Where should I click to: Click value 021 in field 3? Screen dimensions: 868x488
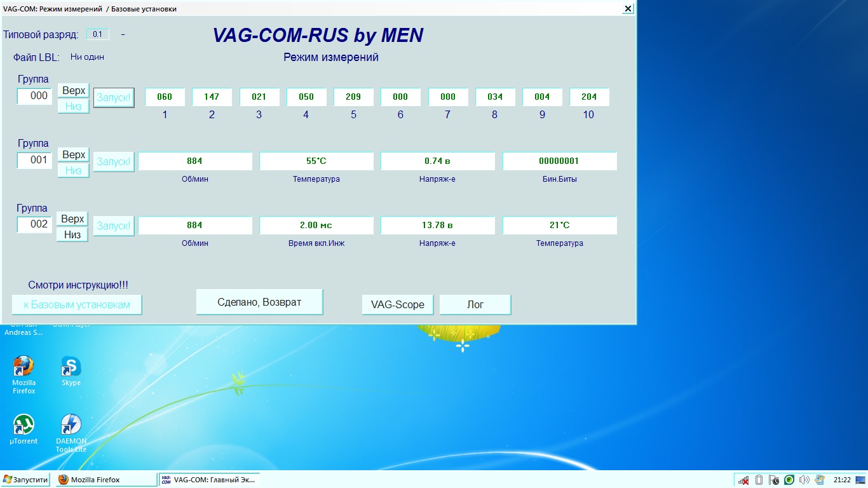point(259,97)
